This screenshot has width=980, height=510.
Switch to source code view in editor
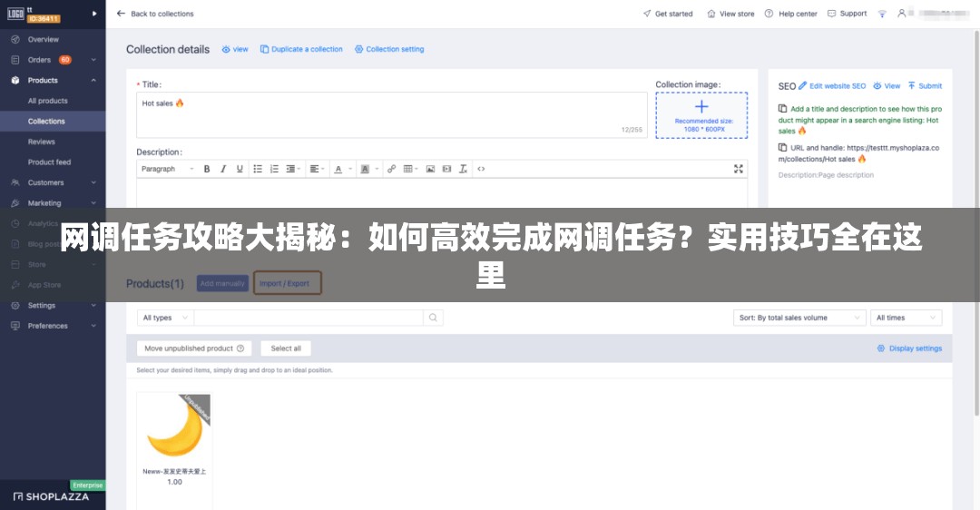pos(481,169)
